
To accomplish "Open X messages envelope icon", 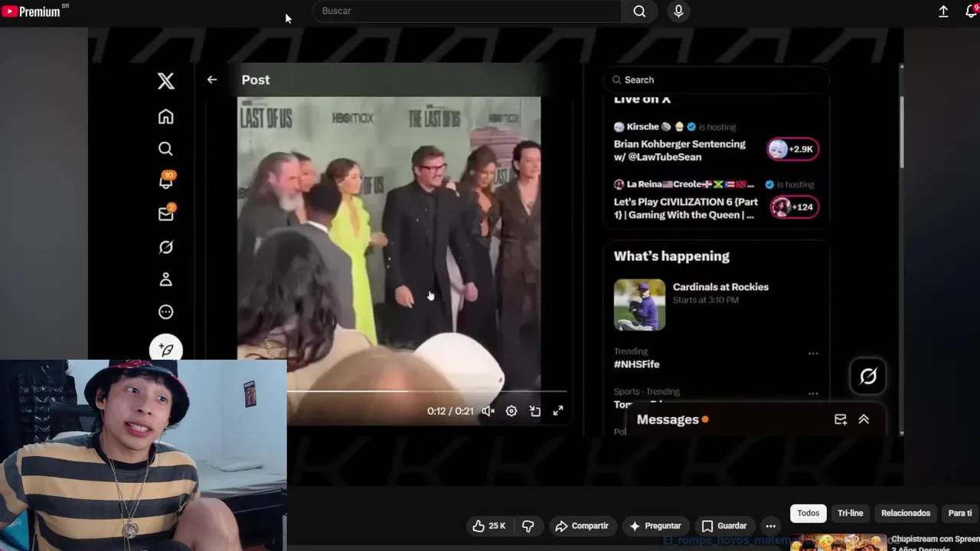I will click(x=165, y=214).
